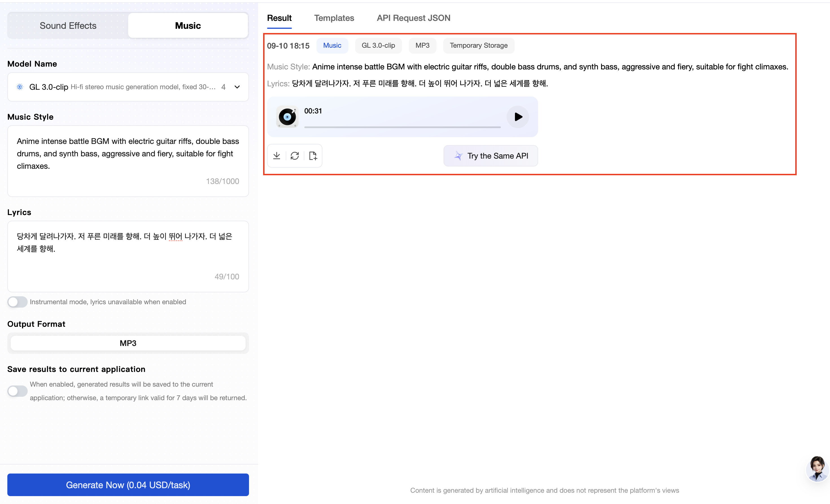Click the blue Music tag in result

(332, 45)
